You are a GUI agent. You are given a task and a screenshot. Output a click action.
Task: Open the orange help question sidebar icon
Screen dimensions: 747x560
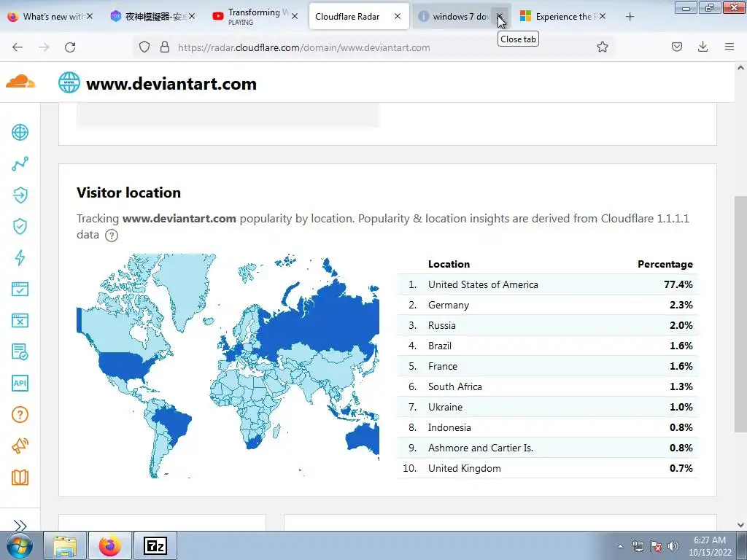point(20,415)
